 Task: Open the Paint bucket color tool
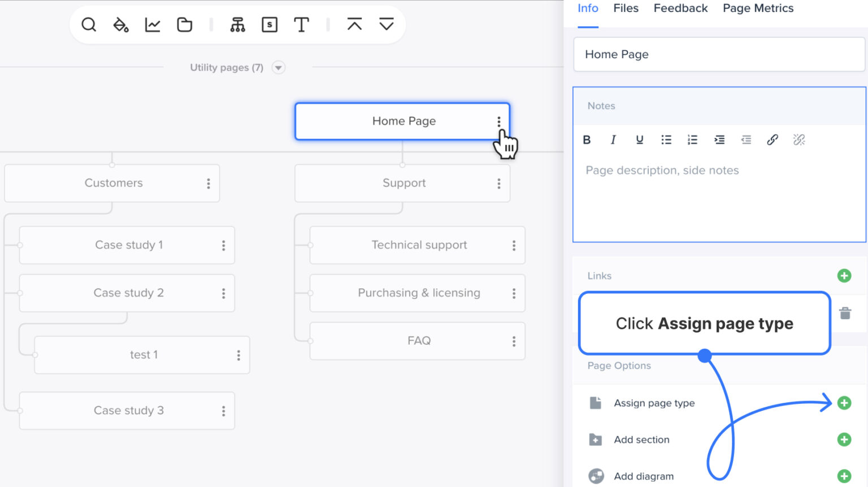tap(120, 24)
